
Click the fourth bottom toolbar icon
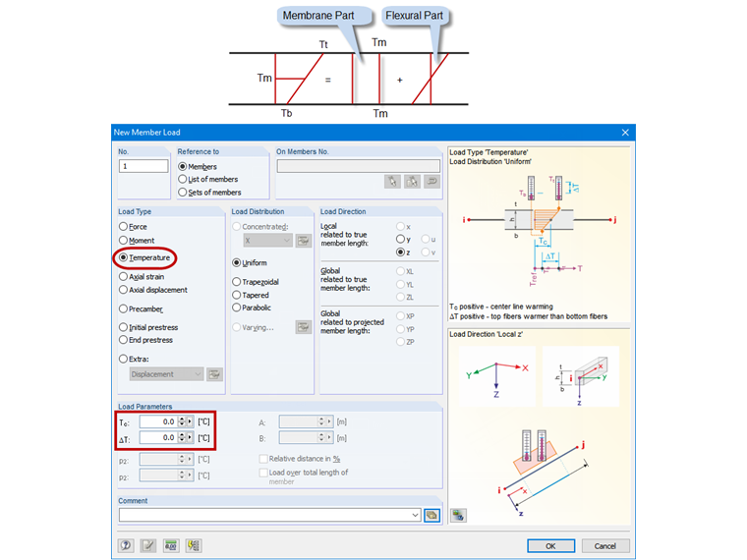click(194, 545)
